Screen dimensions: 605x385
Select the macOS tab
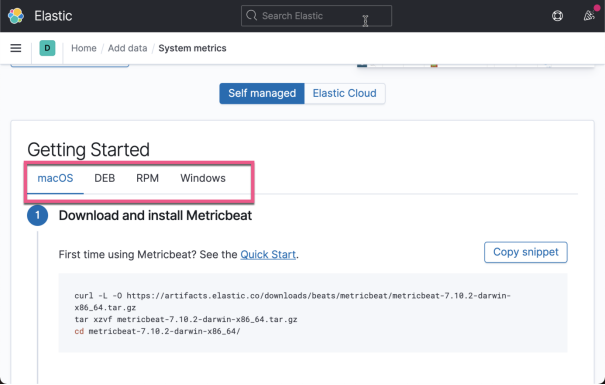click(x=55, y=178)
